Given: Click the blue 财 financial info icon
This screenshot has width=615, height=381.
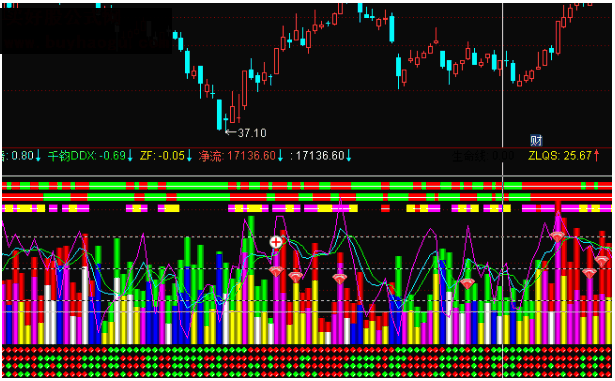Looking at the screenshot, I should pos(536,140).
